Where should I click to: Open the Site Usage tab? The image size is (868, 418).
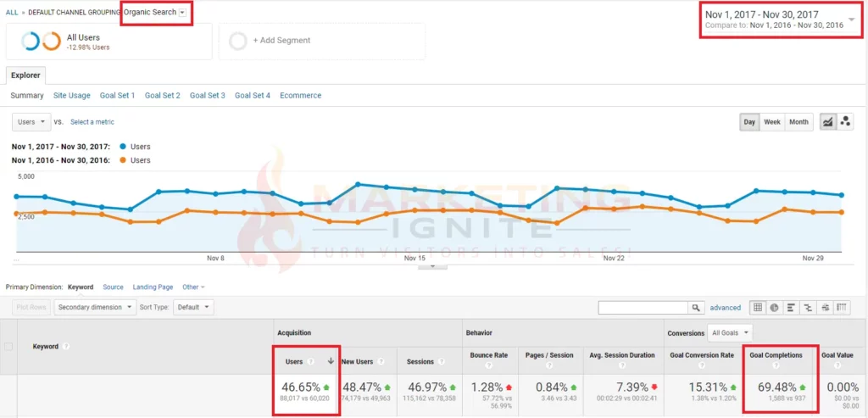[x=72, y=96]
